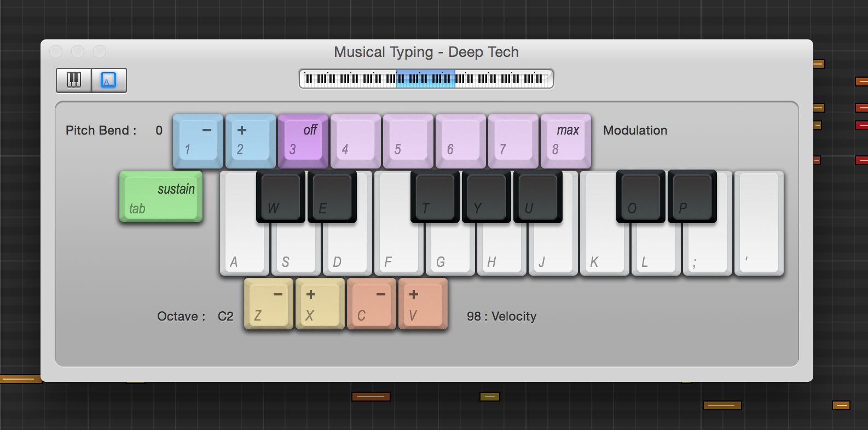Set modulation level with key 5
This screenshot has height=430, width=868.
408,141
